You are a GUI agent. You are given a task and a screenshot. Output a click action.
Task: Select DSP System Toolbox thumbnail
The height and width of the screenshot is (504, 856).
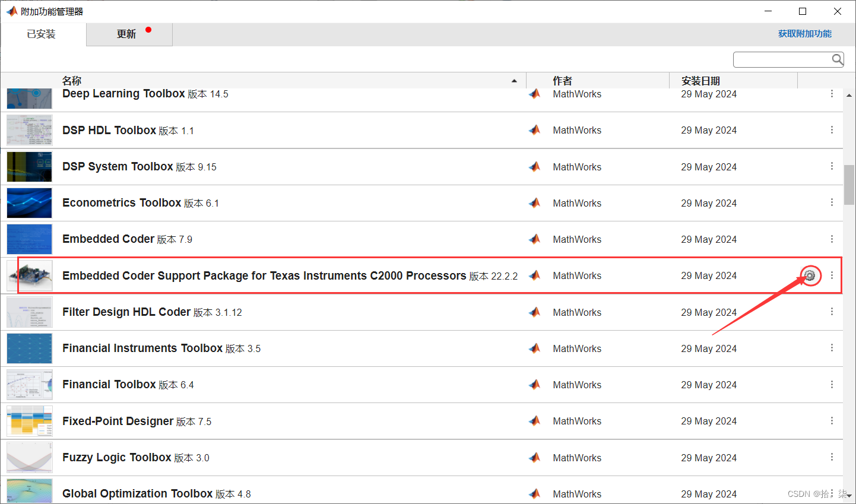(30, 167)
